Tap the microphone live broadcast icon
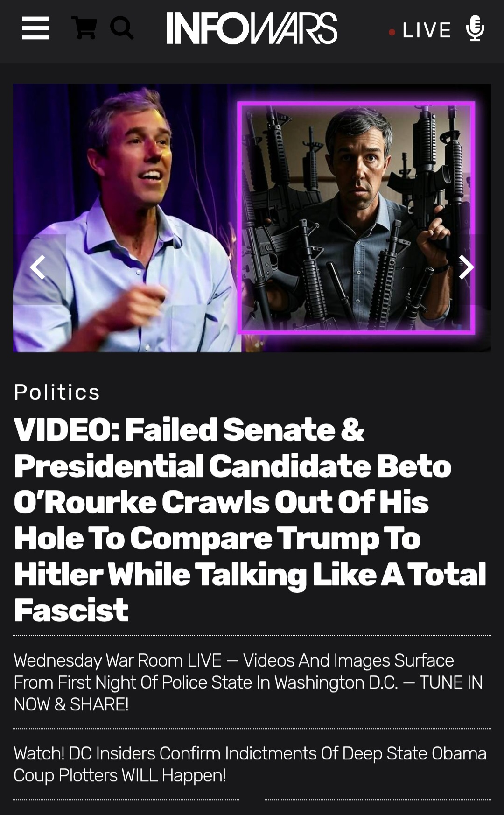 pyautogui.click(x=475, y=28)
